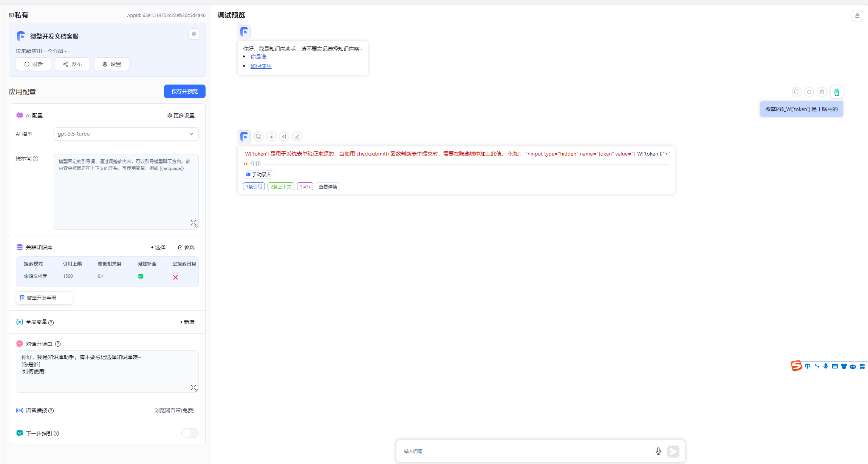The width and height of the screenshot is (868, 464).
Task: Click the 语音播报 help icon
Action: tap(51, 411)
